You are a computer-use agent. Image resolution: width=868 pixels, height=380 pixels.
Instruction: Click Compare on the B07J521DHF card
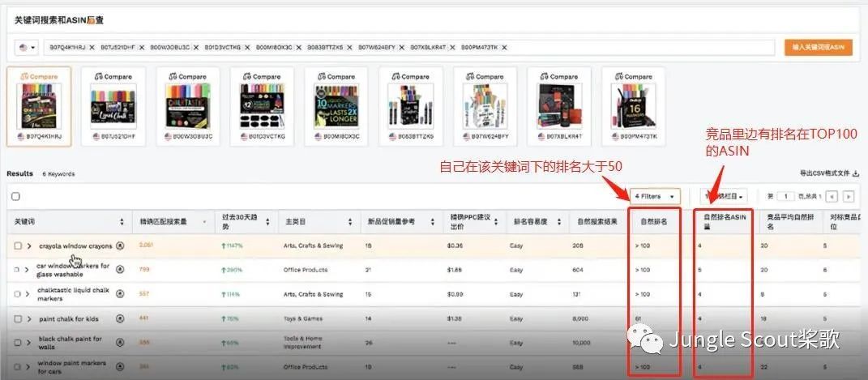(113, 77)
